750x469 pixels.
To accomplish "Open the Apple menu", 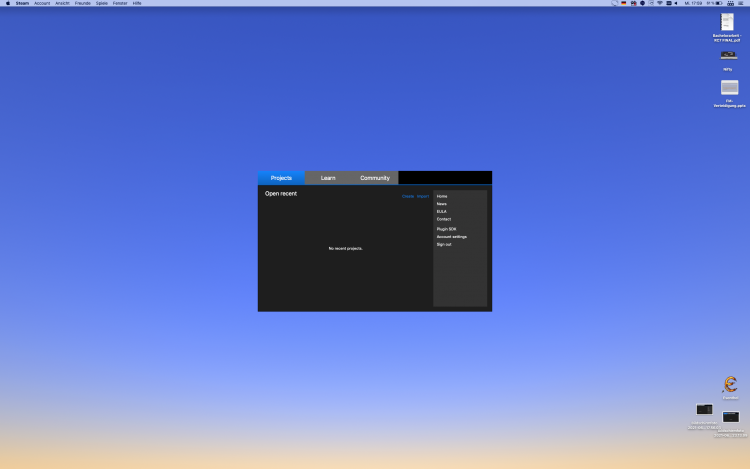I will 6,3.
